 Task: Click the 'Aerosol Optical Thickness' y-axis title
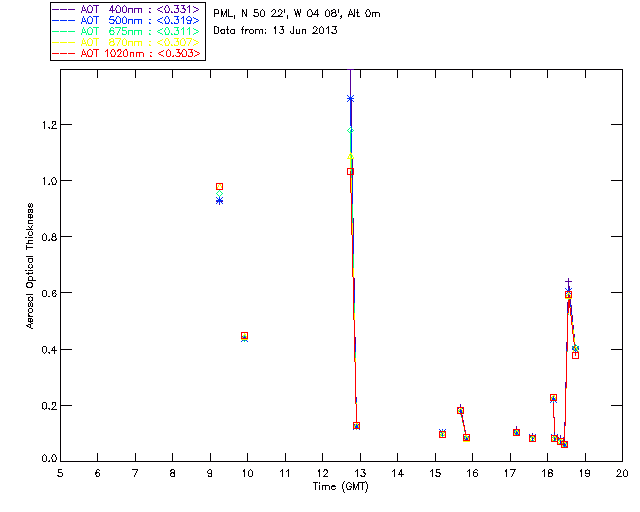click(x=30, y=266)
